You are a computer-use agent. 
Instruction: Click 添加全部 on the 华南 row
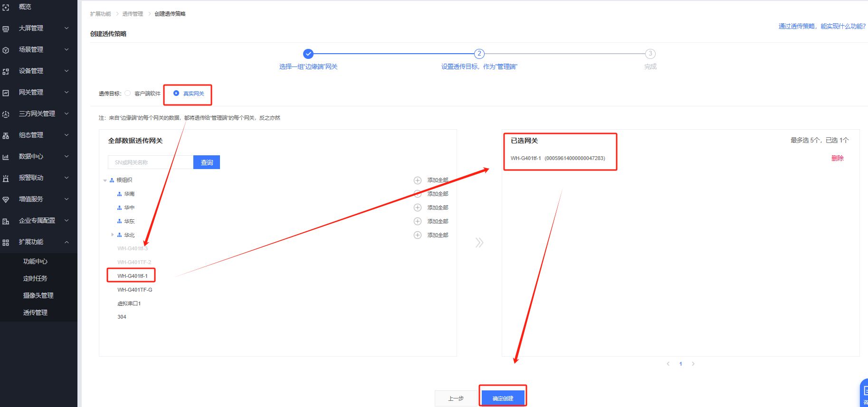coord(438,194)
